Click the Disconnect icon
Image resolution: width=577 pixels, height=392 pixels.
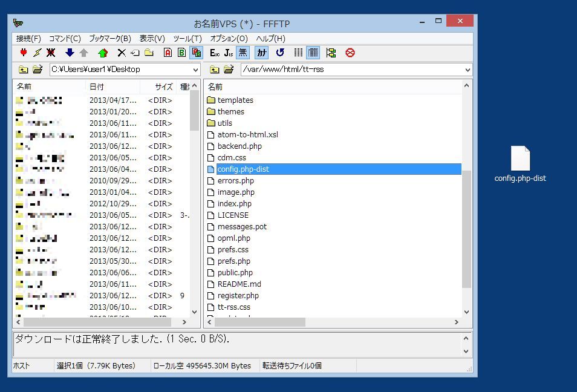[x=51, y=53]
